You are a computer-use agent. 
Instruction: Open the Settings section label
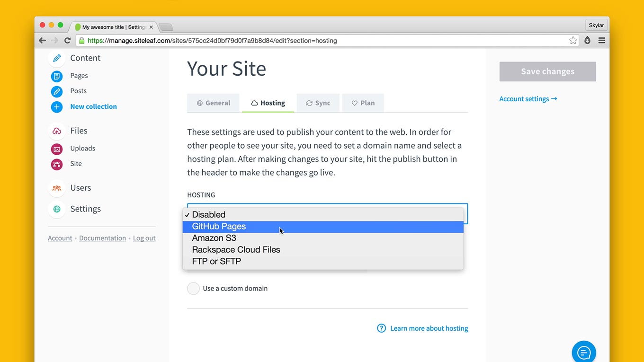pos(86,209)
